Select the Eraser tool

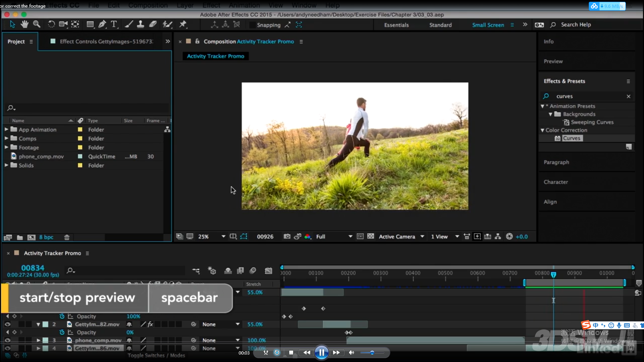click(153, 24)
